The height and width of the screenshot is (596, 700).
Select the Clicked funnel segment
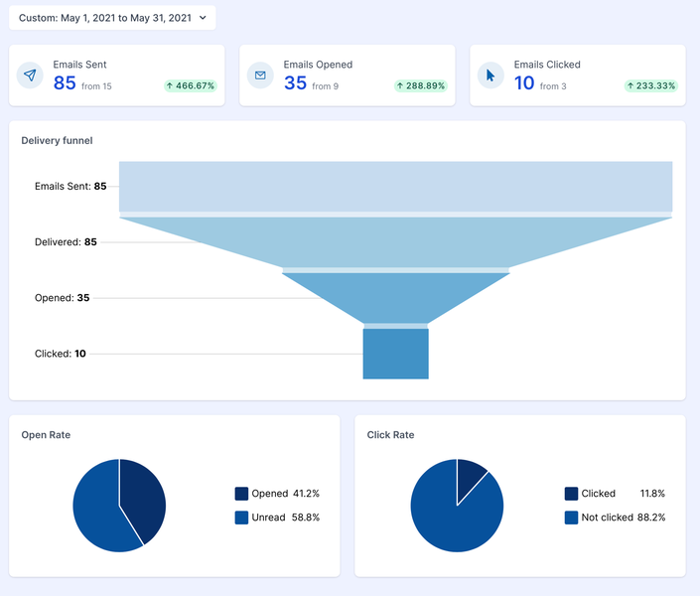click(395, 354)
